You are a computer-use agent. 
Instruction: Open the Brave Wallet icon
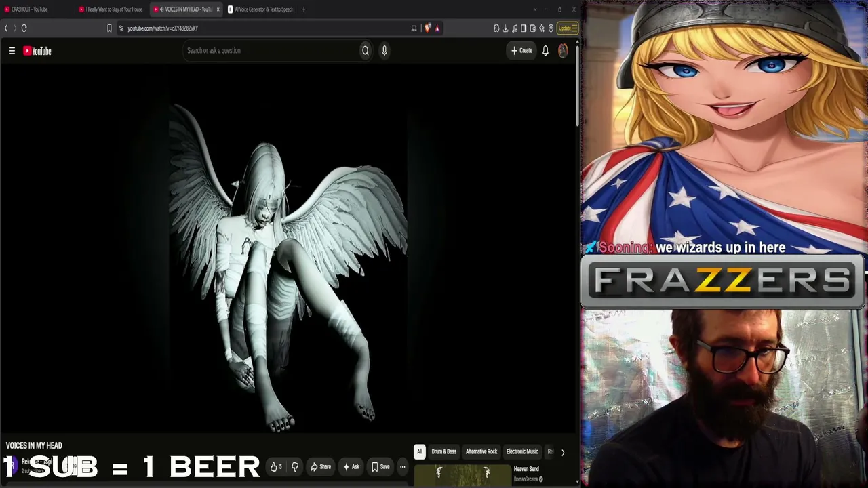point(532,28)
